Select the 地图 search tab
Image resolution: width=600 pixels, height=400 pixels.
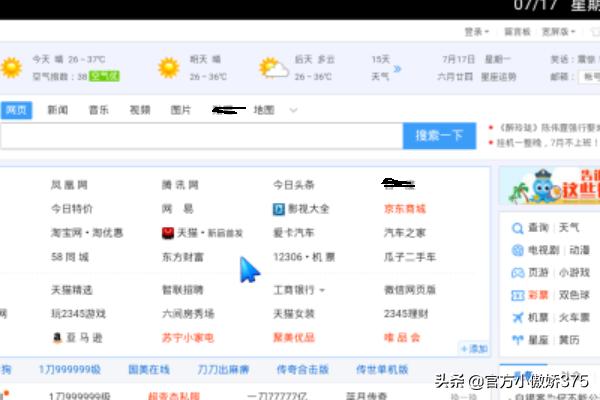point(264,110)
